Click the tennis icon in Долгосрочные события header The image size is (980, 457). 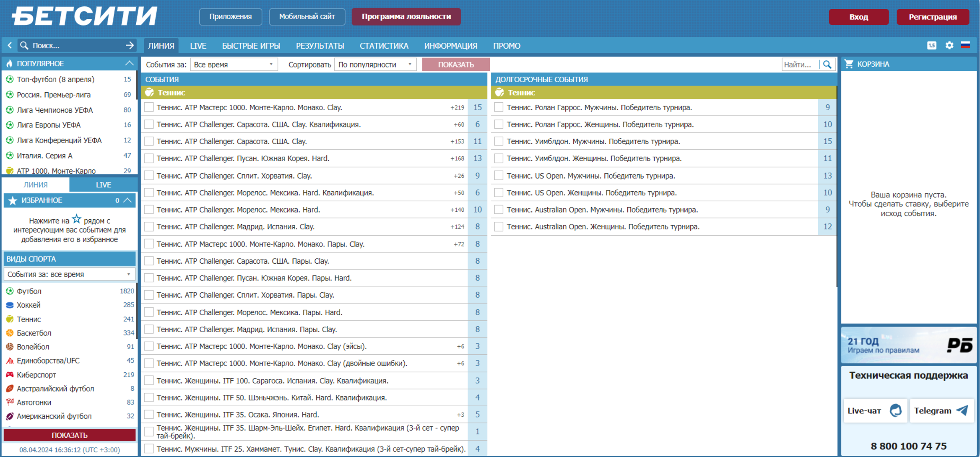click(499, 92)
